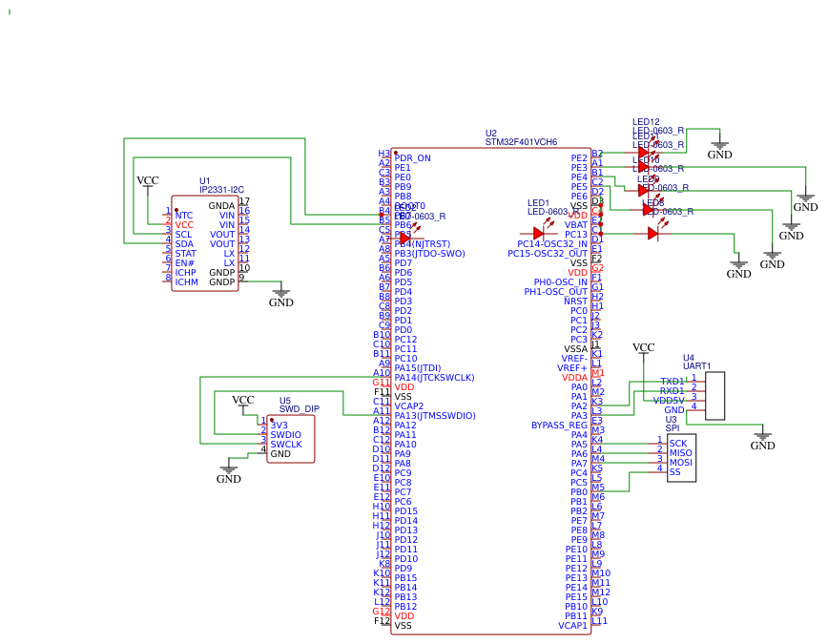
Task: Click the NRST pin label
Action: pos(575,301)
